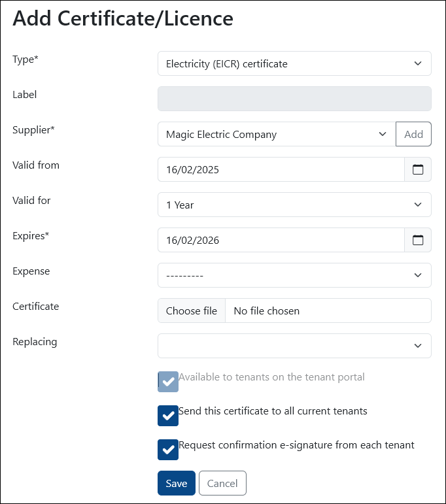Click the Expires date field

coord(281,240)
